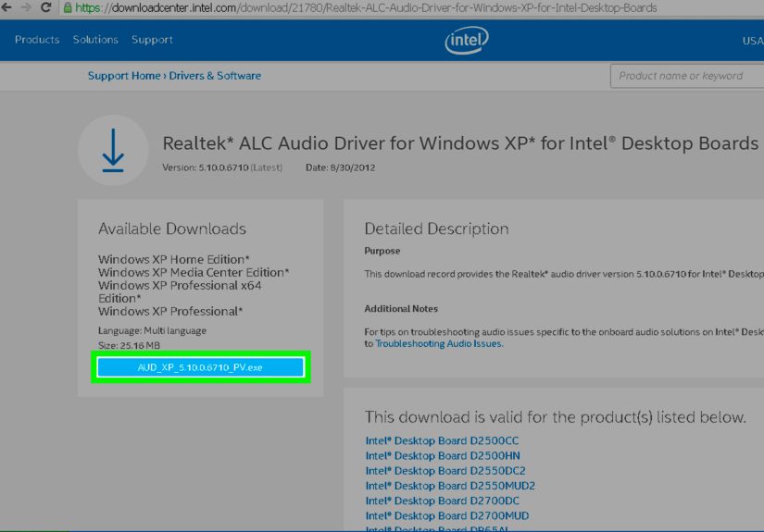Click the large download arrow icon
The image size is (764, 532).
point(113,150)
